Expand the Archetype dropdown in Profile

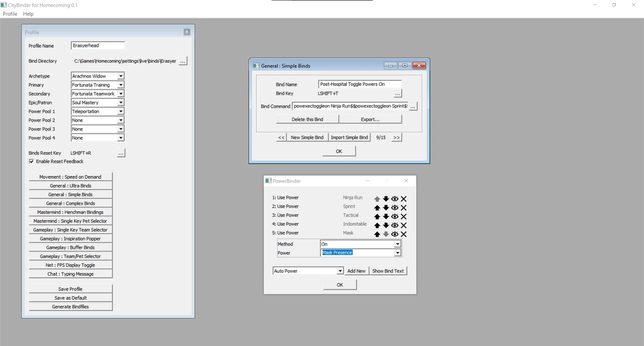pyautogui.click(x=121, y=76)
